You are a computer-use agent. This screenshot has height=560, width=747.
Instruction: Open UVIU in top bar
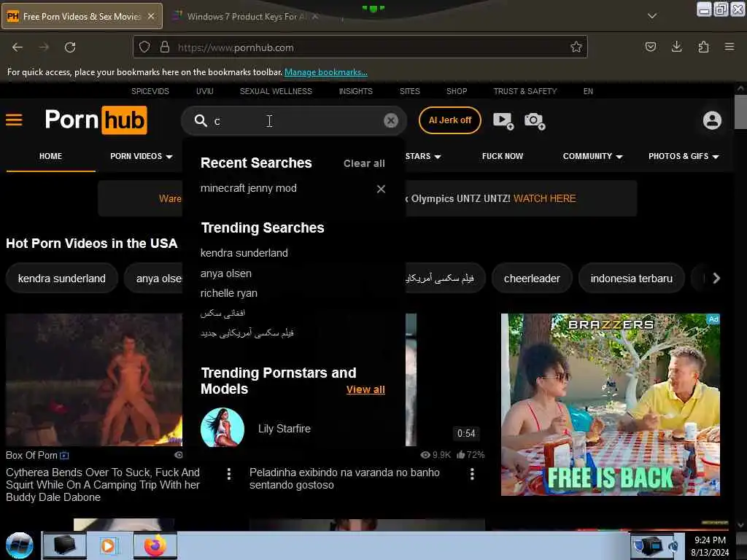pos(205,91)
